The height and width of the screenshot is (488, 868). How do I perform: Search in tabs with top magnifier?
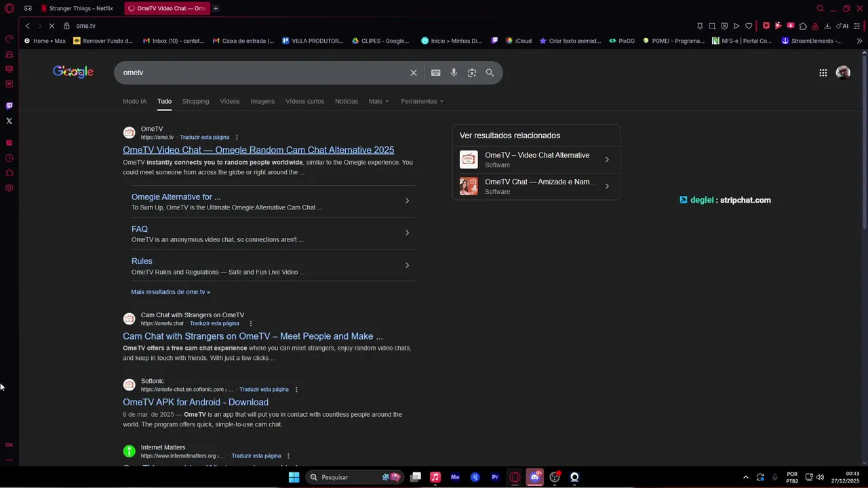[x=820, y=8]
